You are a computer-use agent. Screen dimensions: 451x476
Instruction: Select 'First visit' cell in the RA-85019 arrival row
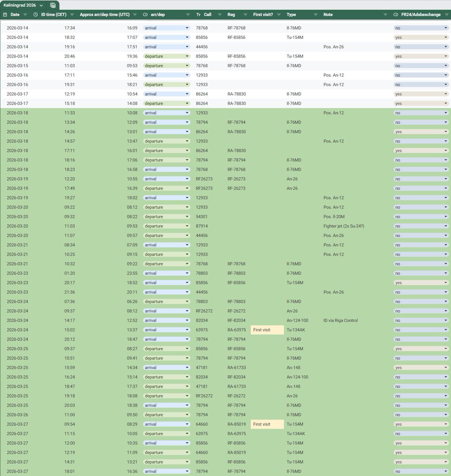pyautogui.click(x=267, y=424)
